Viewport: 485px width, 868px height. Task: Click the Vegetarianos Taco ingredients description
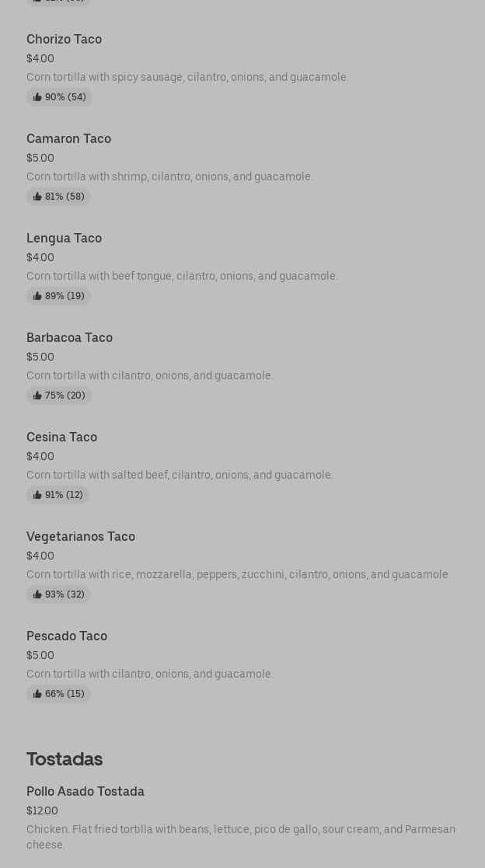(237, 574)
